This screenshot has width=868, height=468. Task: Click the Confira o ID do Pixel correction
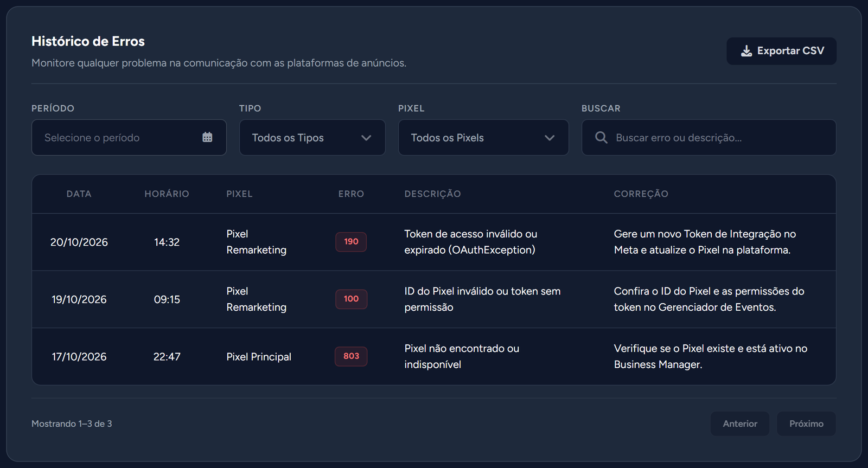point(709,299)
